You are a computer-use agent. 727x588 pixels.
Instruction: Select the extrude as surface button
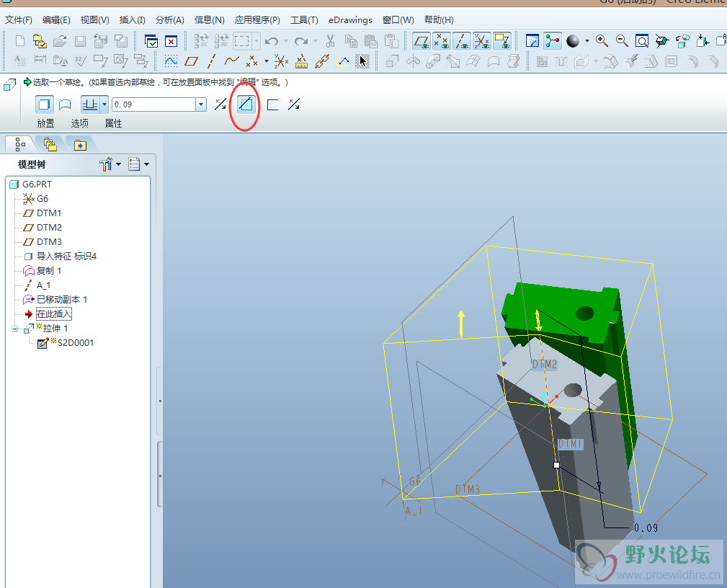(64, 104)
